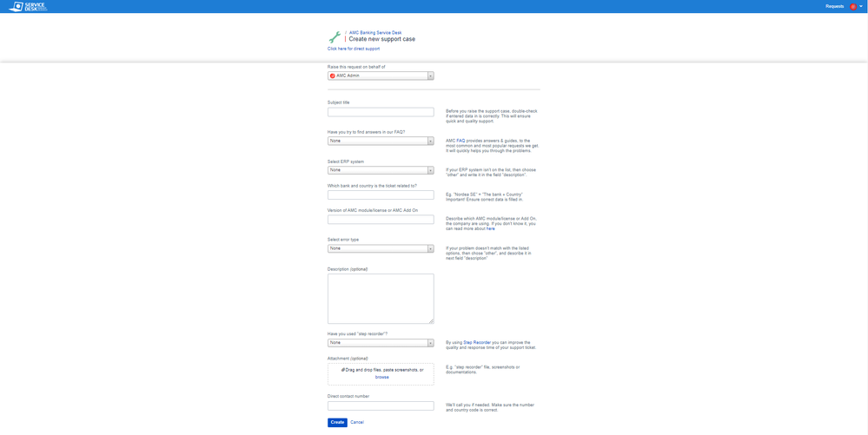
Task: Expand the Select ERP system dropdown
Action: click(381, 170)
